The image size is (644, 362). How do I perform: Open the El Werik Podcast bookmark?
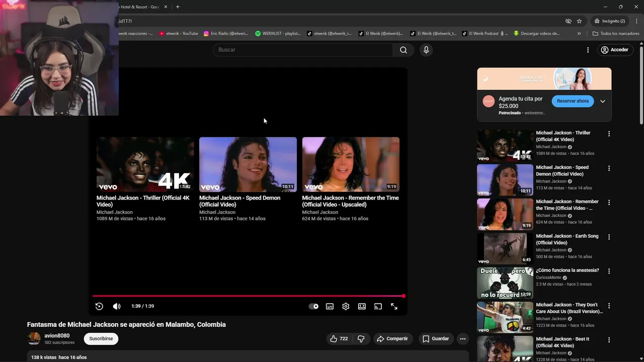coord(486,34)
